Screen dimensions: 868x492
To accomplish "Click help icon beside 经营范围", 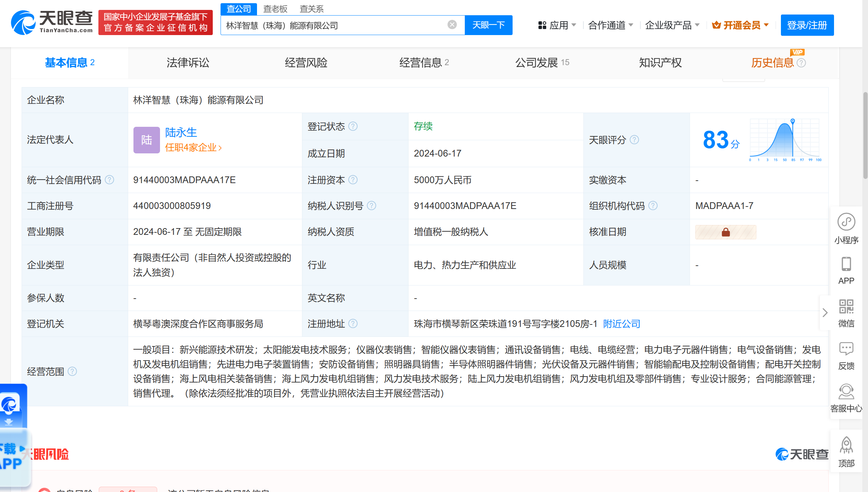I will (72, 372).
